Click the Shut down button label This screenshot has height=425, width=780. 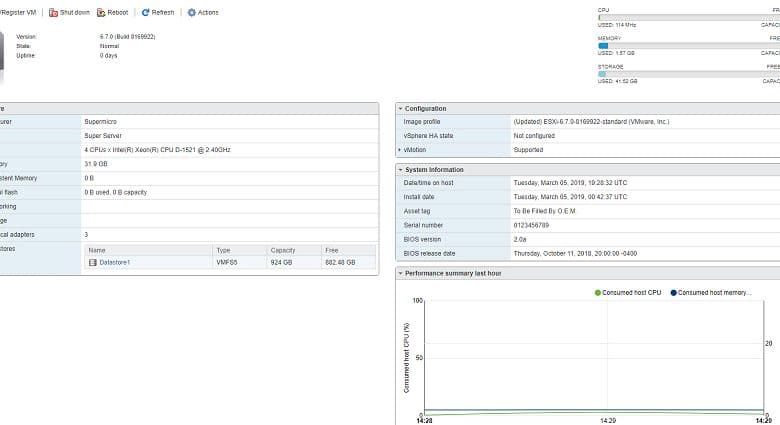[x=75, y=12]
